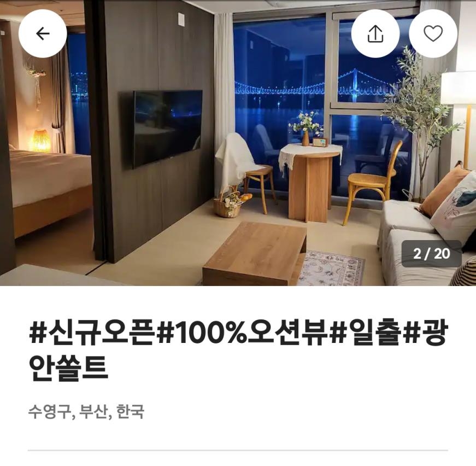Viewport: 476px width, 466px height.
Task: Tap the 수영구, 부산, 한국 location text
Action: coord(86,412)
